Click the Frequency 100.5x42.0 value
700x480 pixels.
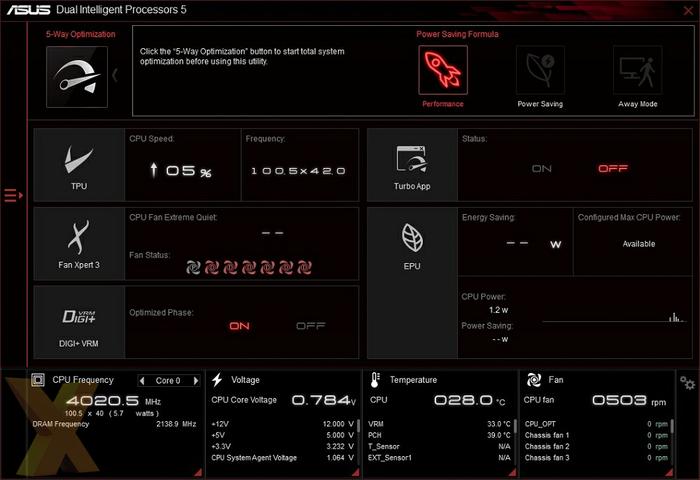coord(298,171)
